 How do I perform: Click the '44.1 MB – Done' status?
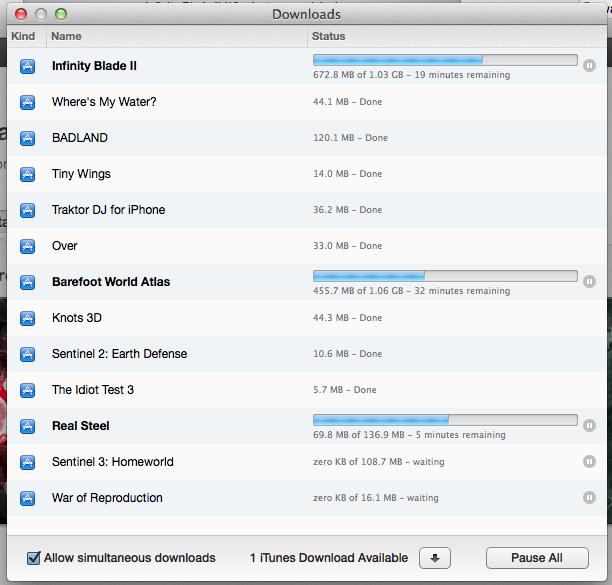point(347,102)
